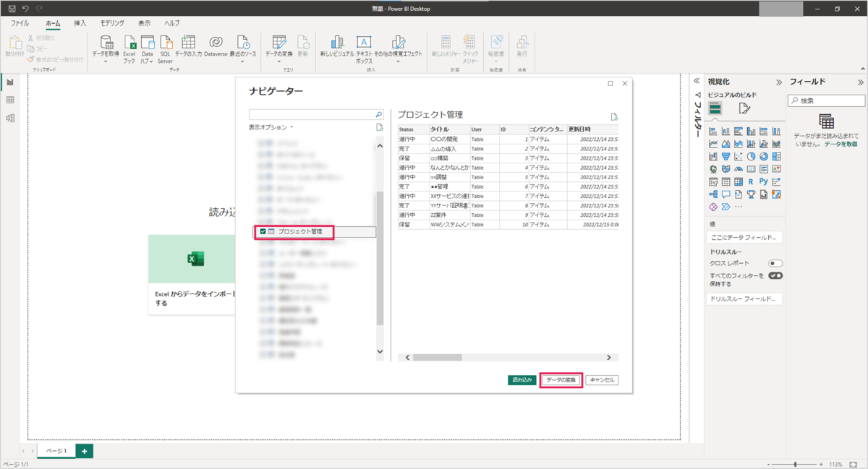Collapse the 視覚化 pane chevron

779,82
